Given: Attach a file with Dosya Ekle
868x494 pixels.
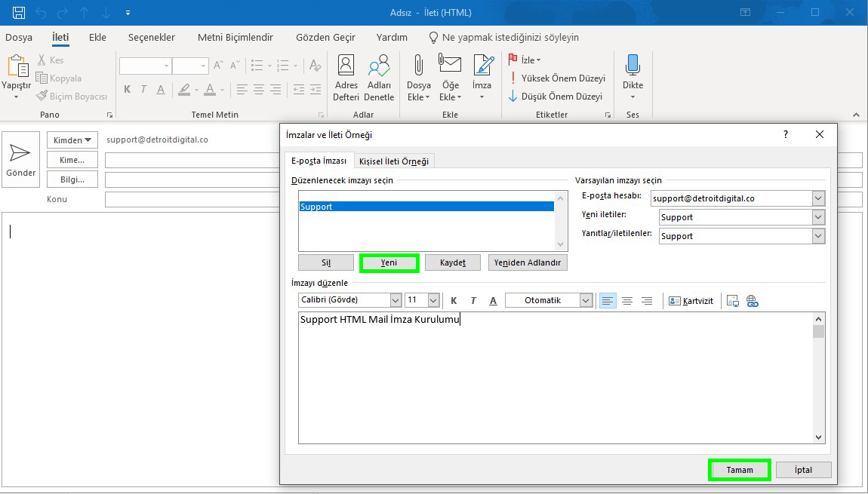Looking at the screenshot, I should point(418,75).
